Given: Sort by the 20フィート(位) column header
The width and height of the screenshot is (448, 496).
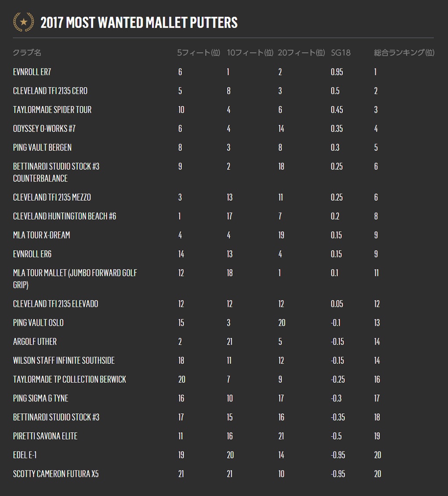Looking at the screenshot, I should click(x=301, y=52).
